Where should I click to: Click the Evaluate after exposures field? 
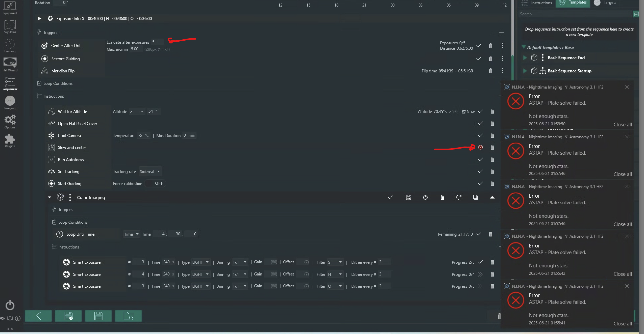pos(157,42)
